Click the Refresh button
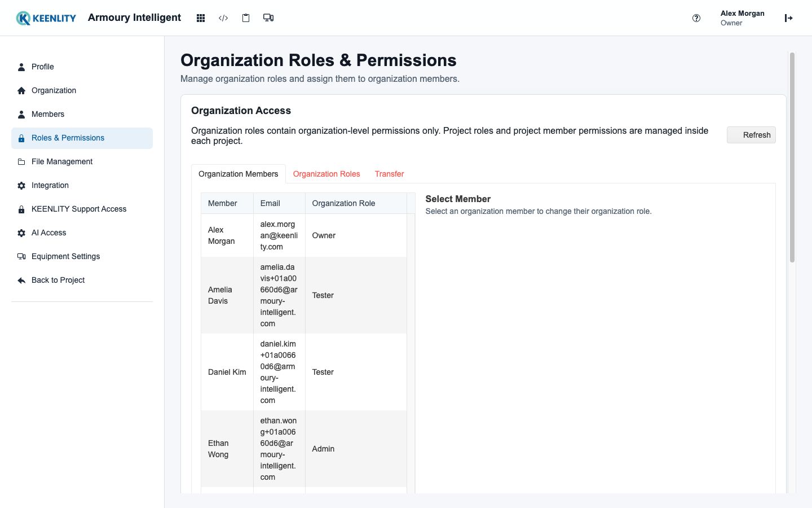This screenshot has width=812, height=508. (751, 135)
